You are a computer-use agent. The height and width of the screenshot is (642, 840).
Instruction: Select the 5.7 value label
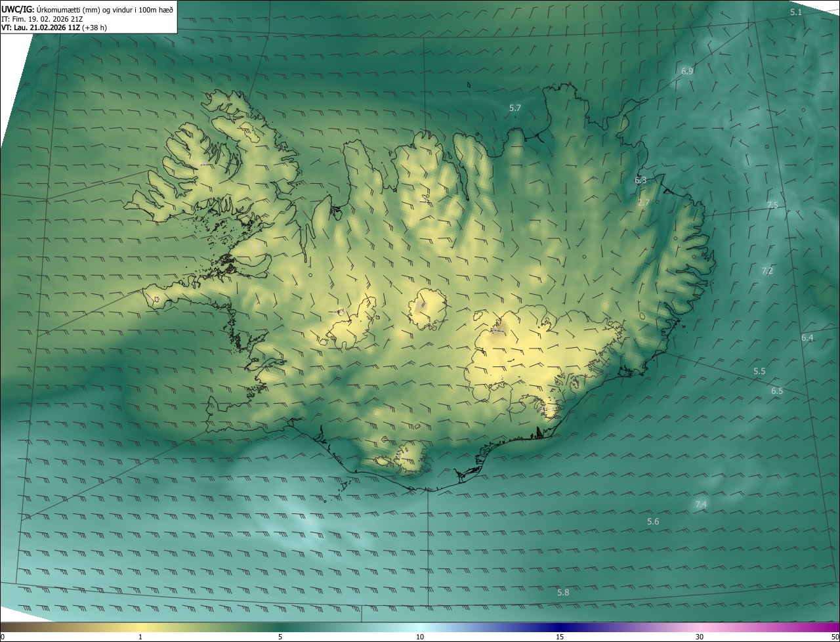[x=515, y=108]
